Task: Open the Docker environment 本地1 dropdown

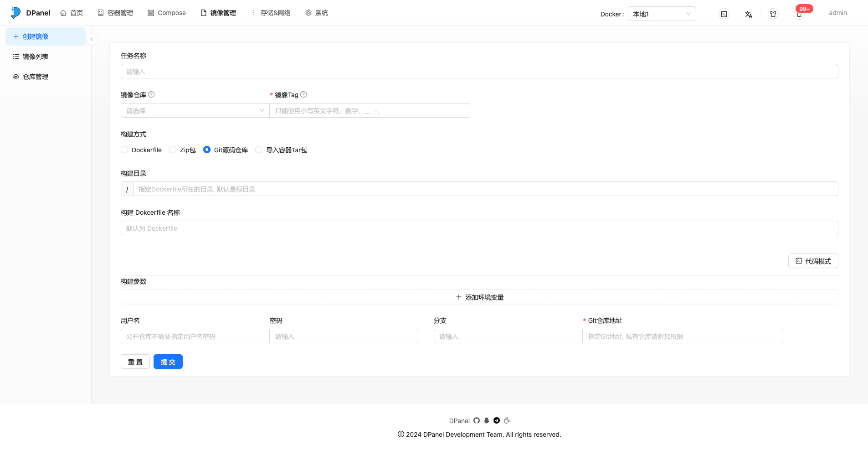Action: (661, 14)
